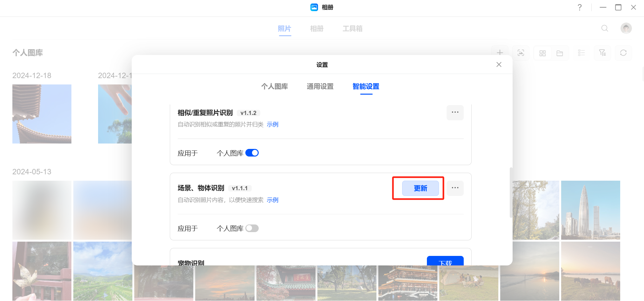
Task: Click the 更新 button for scene recognition
Action: coord(421,188)
